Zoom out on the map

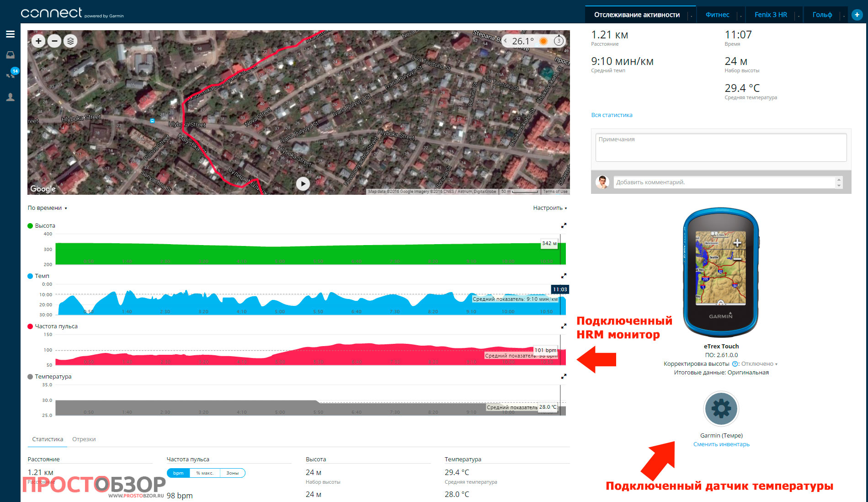click(x=54, y=41)
